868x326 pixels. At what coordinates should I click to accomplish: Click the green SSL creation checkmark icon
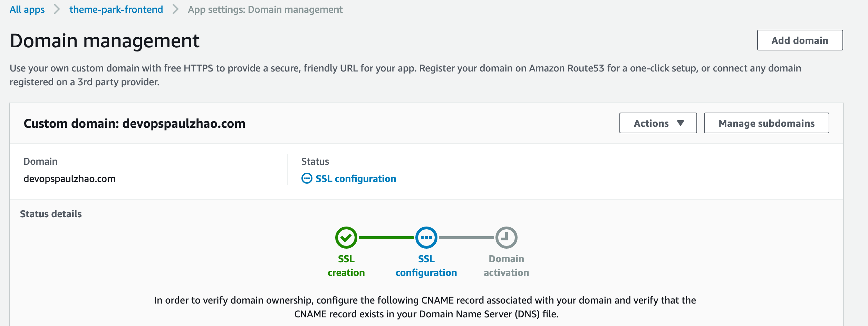tap(346, 237)
